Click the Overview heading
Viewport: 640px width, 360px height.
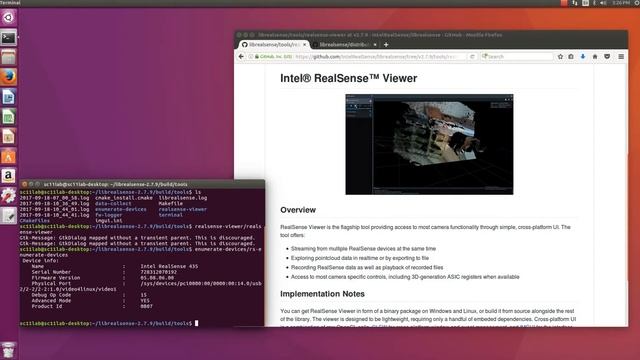point(298,210)
